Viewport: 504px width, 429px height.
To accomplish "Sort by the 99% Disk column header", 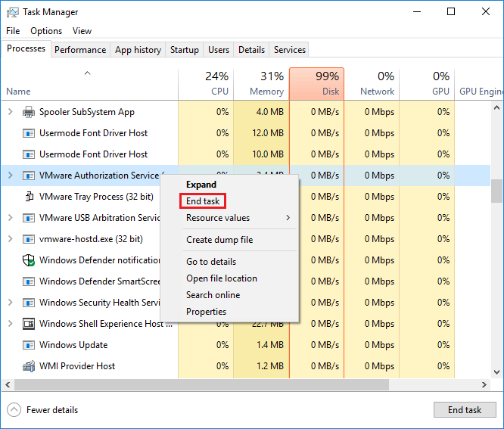I will (x=316, y=83).
